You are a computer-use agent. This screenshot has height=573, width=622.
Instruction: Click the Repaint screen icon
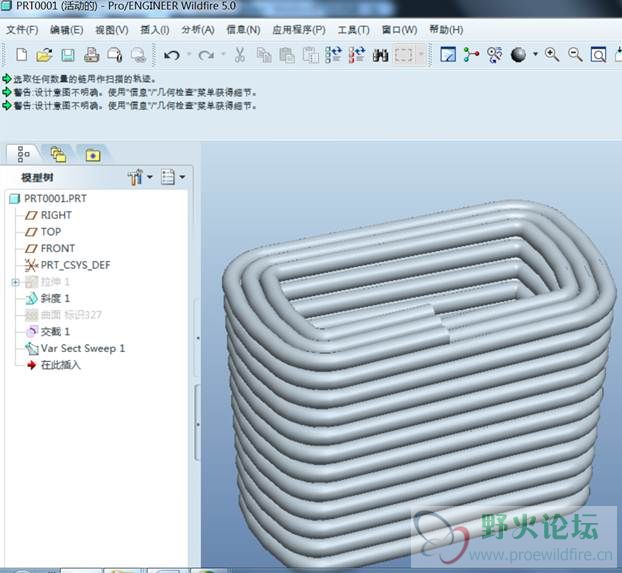448,55
